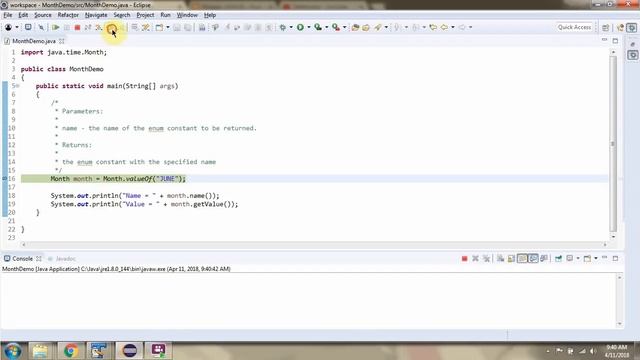Click the Windows Start button
The width and height of the screenshot is (640, 360).
pos(12,351)
